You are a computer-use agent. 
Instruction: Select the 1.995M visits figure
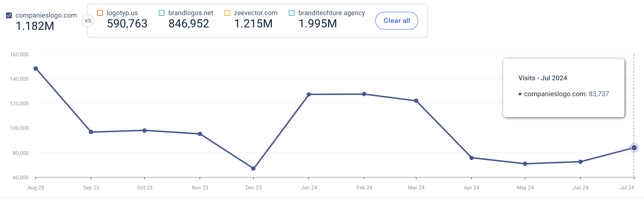click(318, 24)
